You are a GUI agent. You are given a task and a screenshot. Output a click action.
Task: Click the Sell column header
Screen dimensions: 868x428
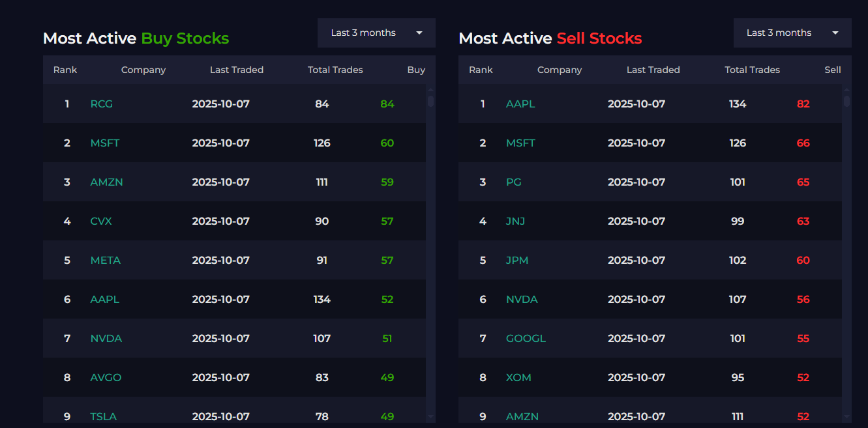click(833, 70)
